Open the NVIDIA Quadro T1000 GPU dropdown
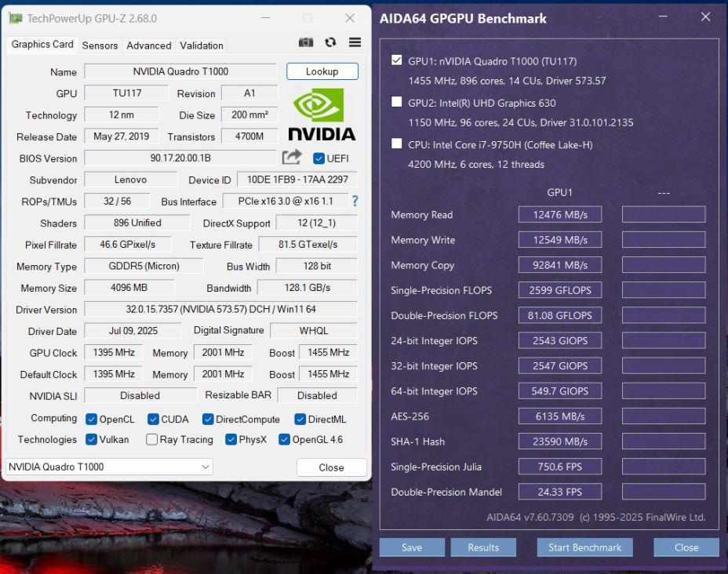 click(109, 467)
